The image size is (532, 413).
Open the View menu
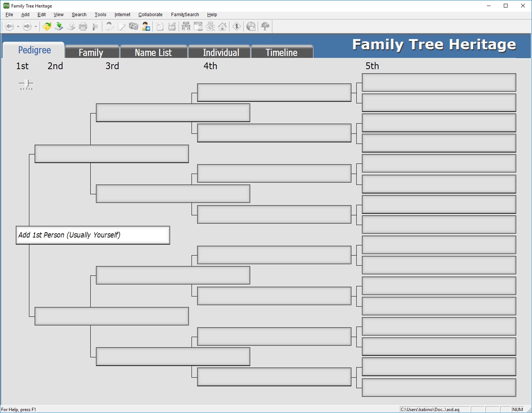[x=58, y=15]
